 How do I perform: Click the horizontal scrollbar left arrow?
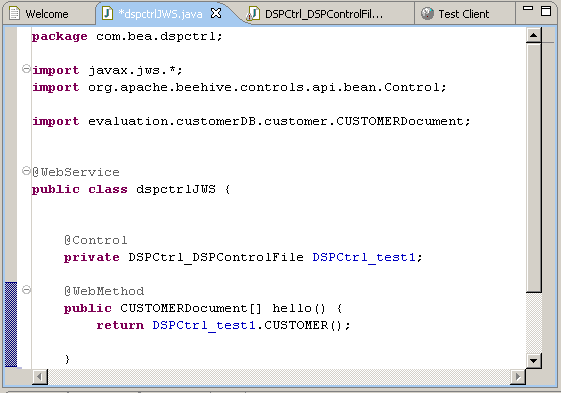coord(40,377)
